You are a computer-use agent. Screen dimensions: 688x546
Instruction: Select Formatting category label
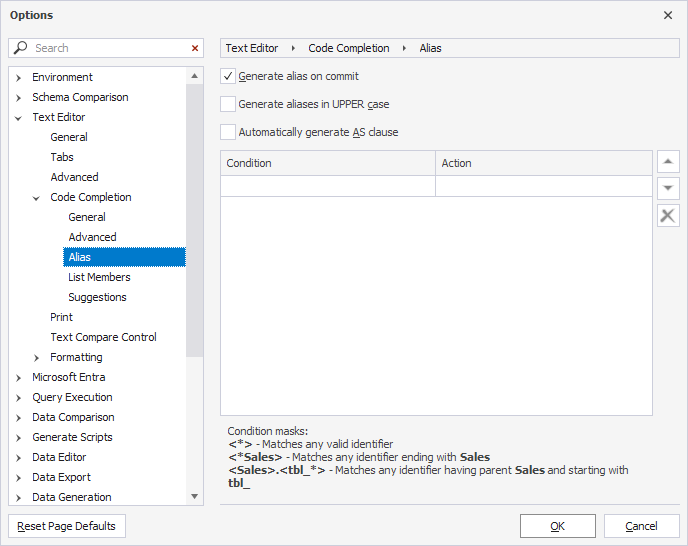(x=76, y=357)
